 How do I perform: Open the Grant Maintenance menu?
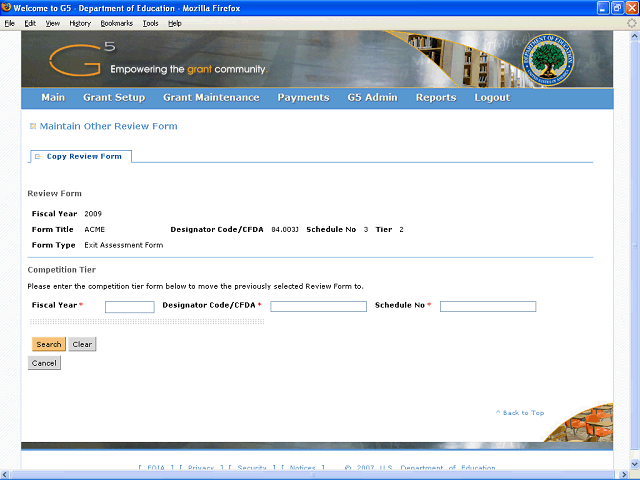(x=211, y=98)
